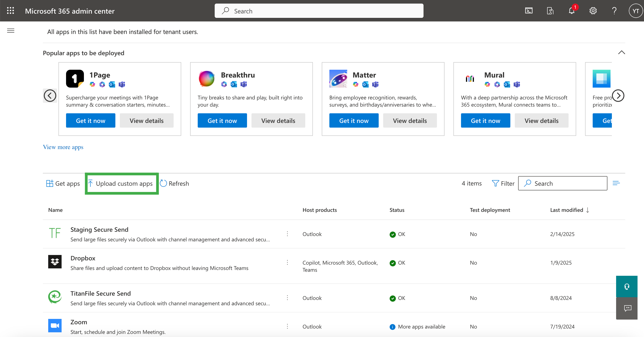Get it now for 1Page

[91, 120]
